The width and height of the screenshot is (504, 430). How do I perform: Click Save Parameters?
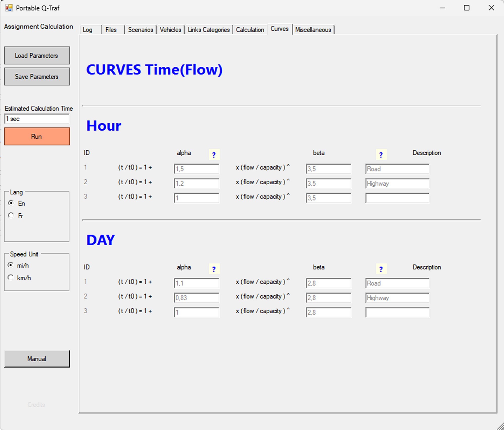point(37,76)
